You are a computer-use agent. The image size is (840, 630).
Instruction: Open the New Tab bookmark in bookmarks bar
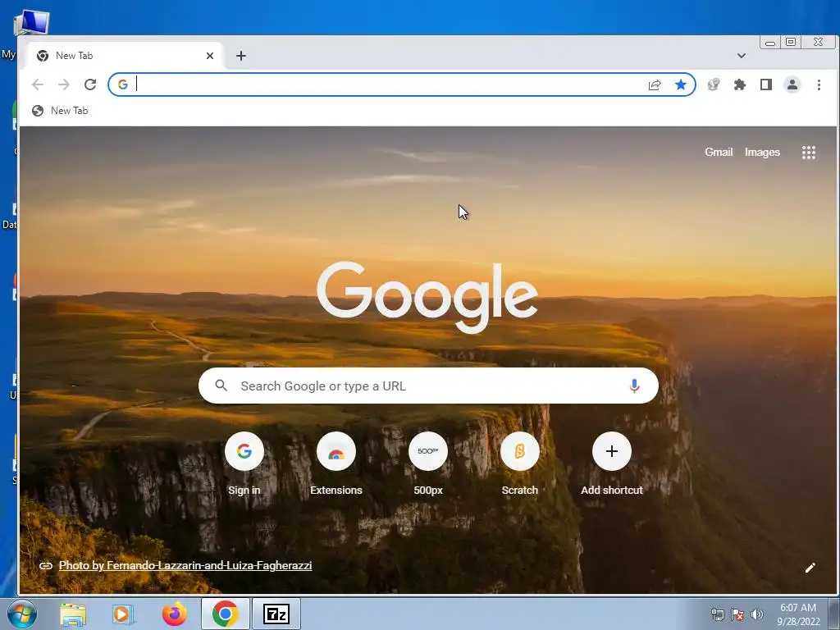pyautogui.click(x=60, y=111)
